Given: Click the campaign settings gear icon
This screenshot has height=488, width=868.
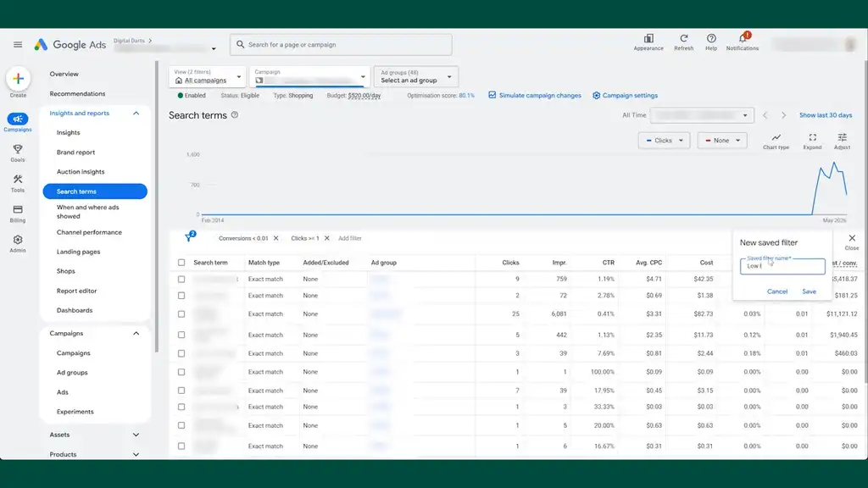Looking at the screenshot, I should tap(596, 96).
